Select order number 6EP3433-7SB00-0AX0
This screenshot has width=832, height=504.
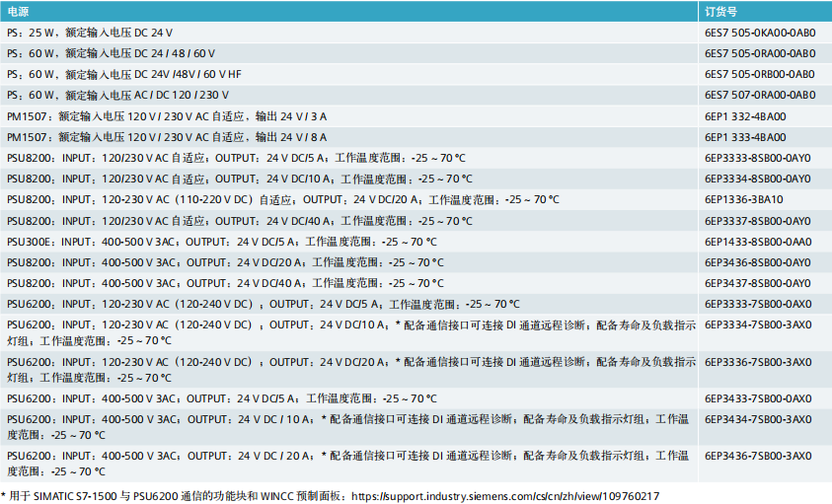point(758,398)
